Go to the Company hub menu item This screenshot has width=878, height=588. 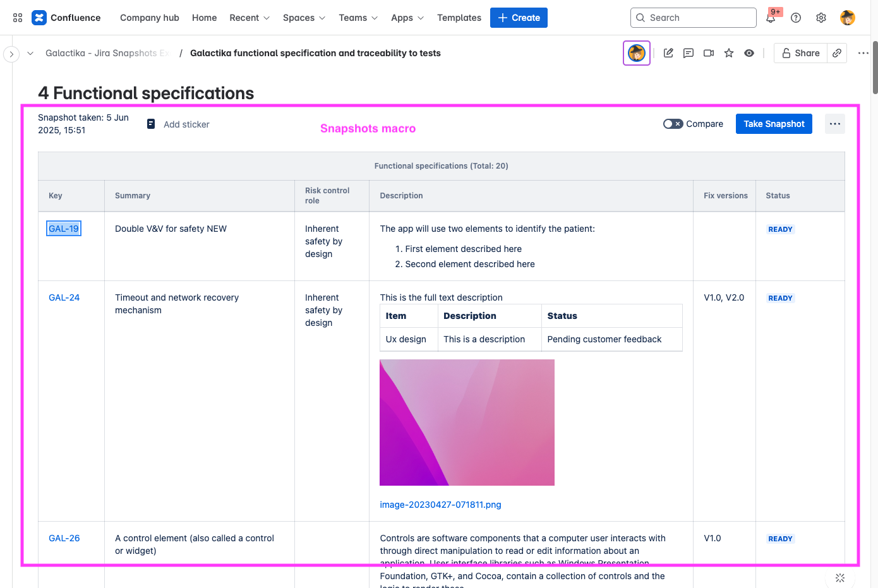(150, 18)
